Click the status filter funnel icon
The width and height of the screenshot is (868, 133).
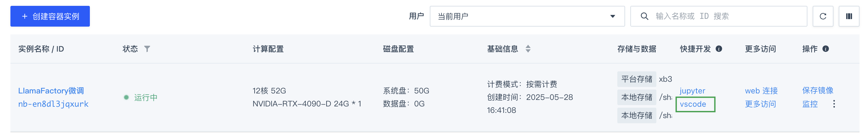coord(147,49)
